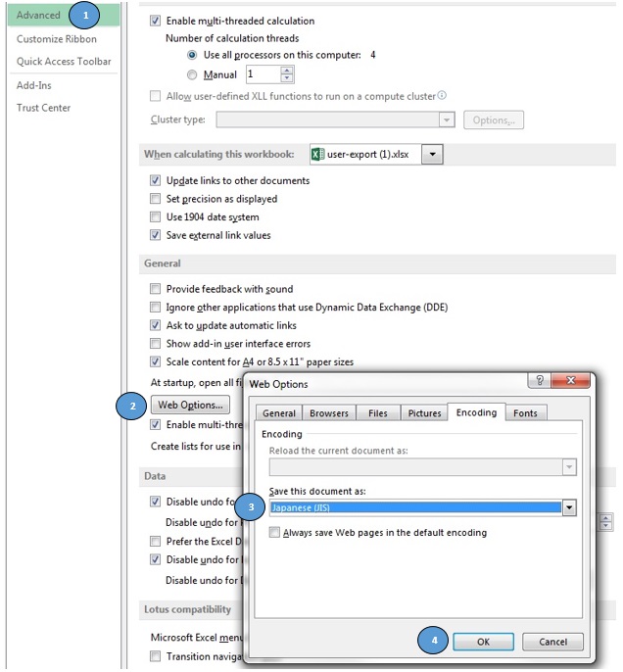Select Trust Center in the sidebar

point(43,108)
